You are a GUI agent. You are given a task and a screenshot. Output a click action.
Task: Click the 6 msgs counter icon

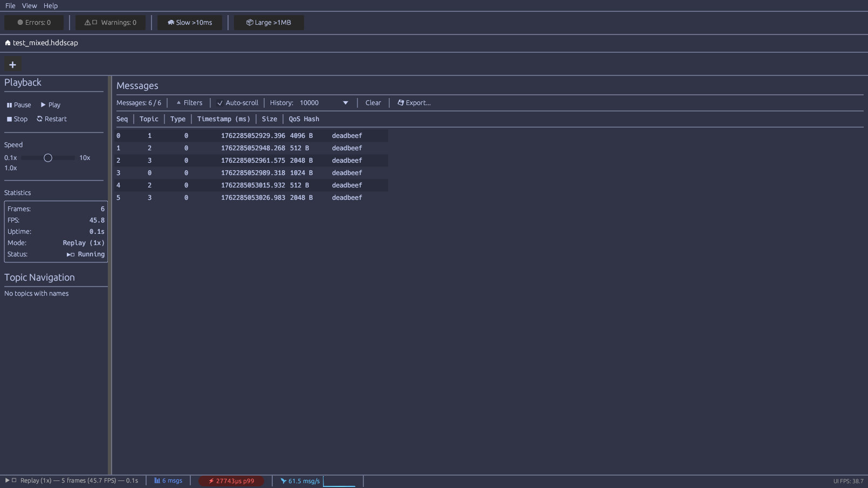click(x=156, y=480)
